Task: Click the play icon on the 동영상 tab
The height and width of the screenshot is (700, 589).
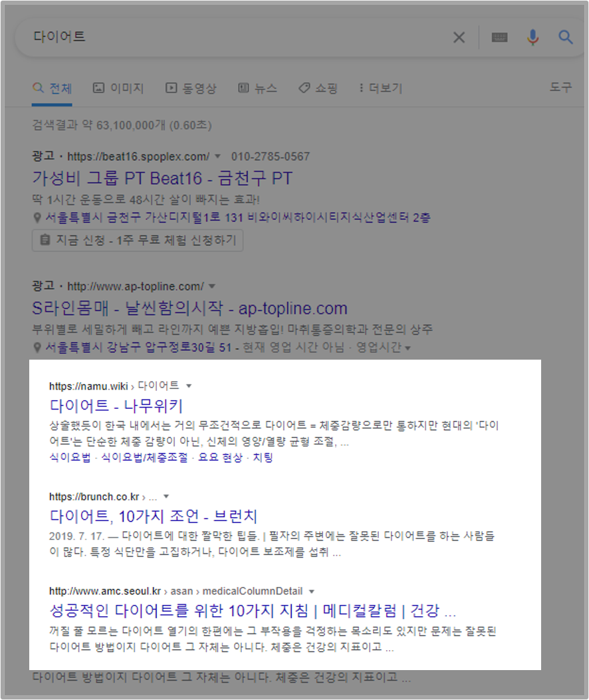Action: (x=172, y=87)
